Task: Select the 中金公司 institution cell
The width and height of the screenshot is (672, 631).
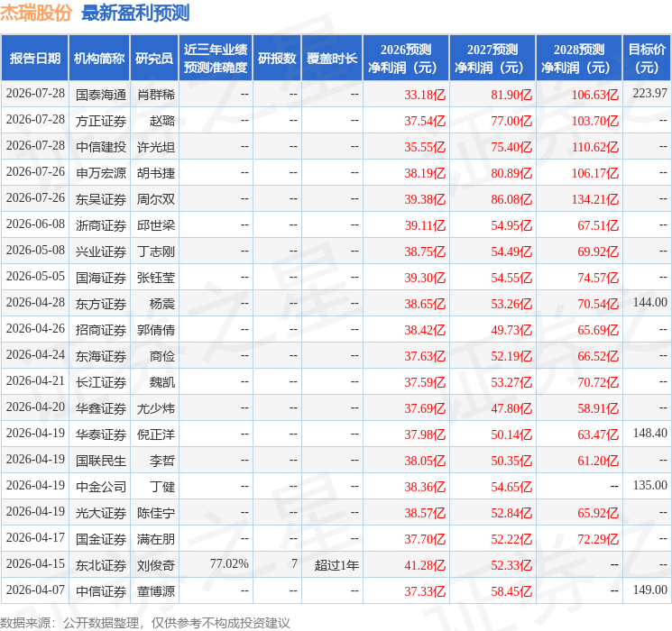Action: pyautogui.click(x=101, y=487)
